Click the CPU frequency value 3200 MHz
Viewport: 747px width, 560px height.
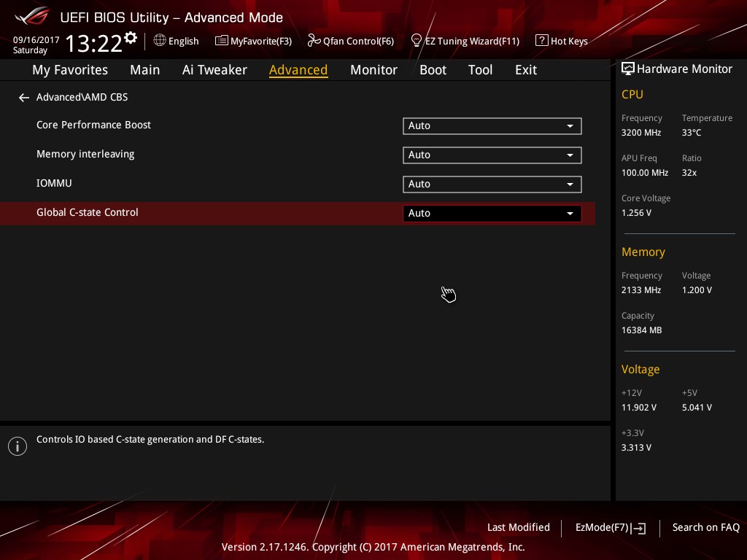(x=640, y=133)
